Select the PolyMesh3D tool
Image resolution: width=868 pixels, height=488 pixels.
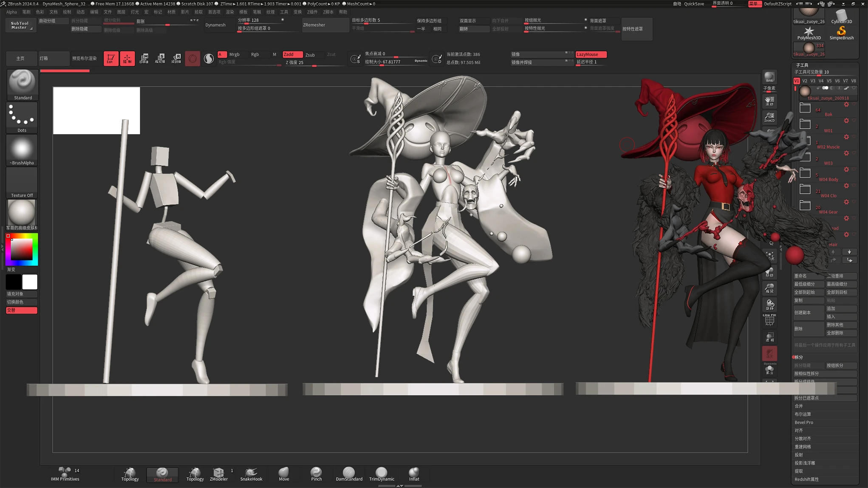click(809, 33)
